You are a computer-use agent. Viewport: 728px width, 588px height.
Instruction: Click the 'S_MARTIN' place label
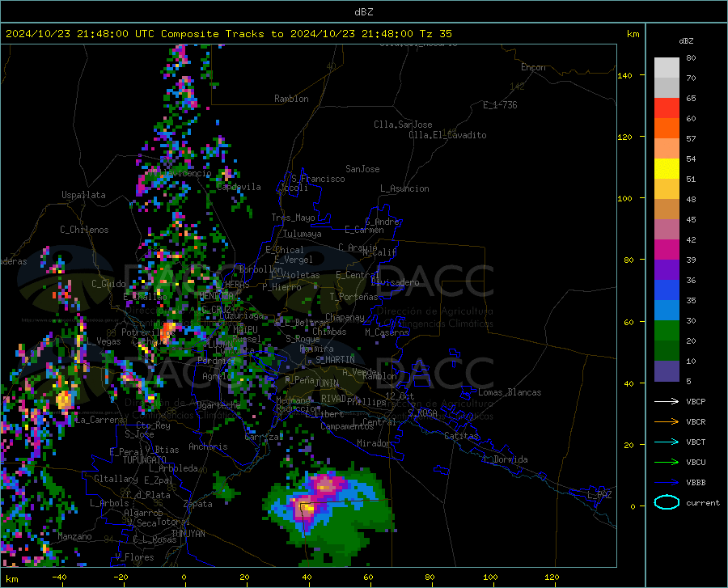tap(335, 360)
